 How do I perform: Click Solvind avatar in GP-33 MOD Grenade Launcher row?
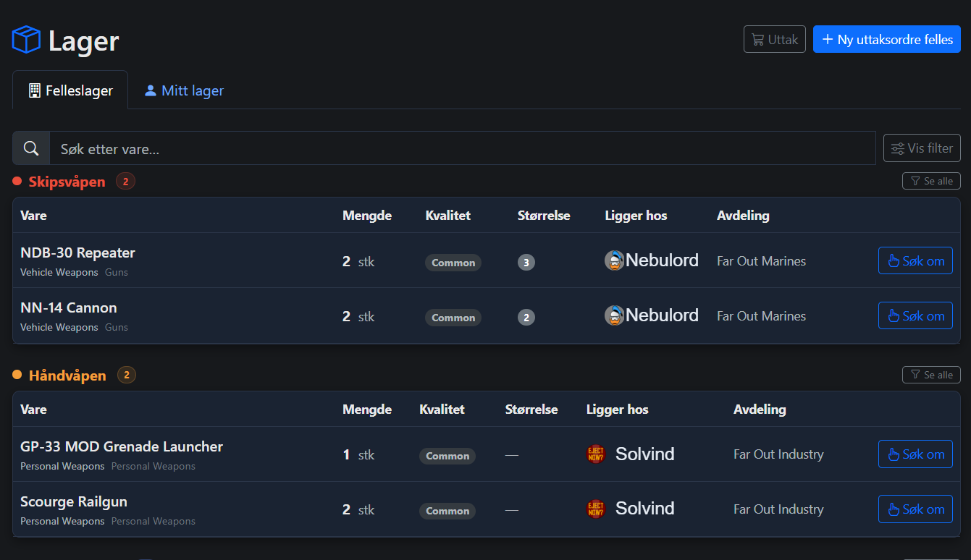596,454
